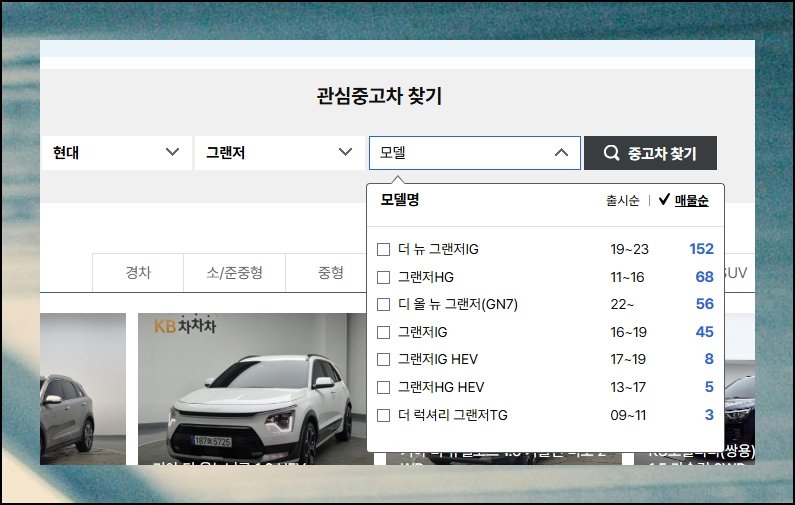Screen dimensions: 795x505
Task: Click the chevron arrow next to 현대
Action: tap(172, 152)
